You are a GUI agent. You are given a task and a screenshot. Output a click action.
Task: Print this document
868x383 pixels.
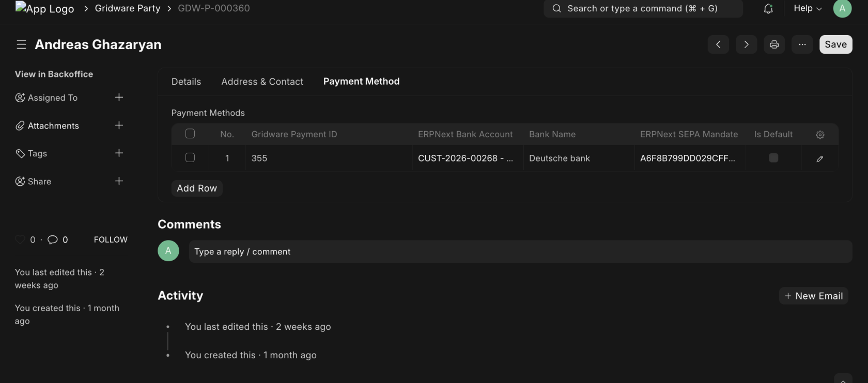click(x=774, y=44)
